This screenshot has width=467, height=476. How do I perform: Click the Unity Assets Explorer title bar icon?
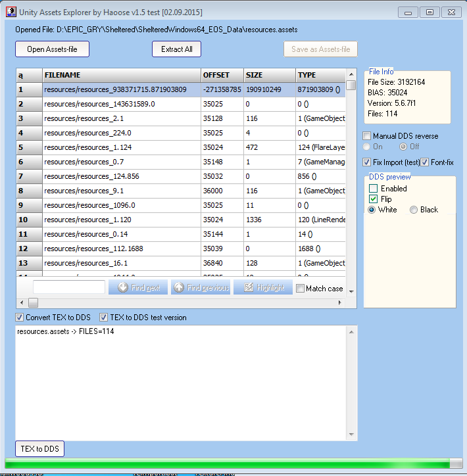(x=11, y=12)
